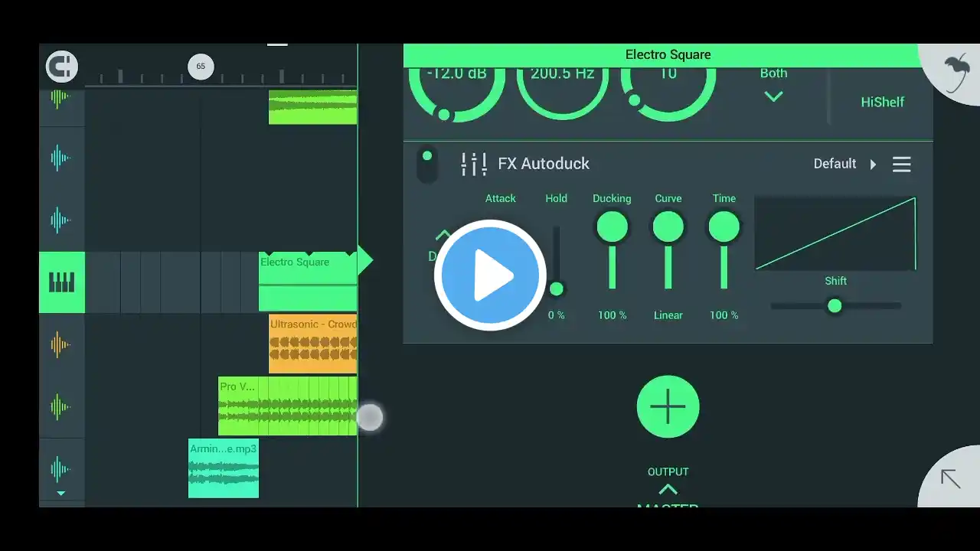Click the Shift slider handle
Image resolution: width=980 pixels, height=551 pixels.
(835, 306)
